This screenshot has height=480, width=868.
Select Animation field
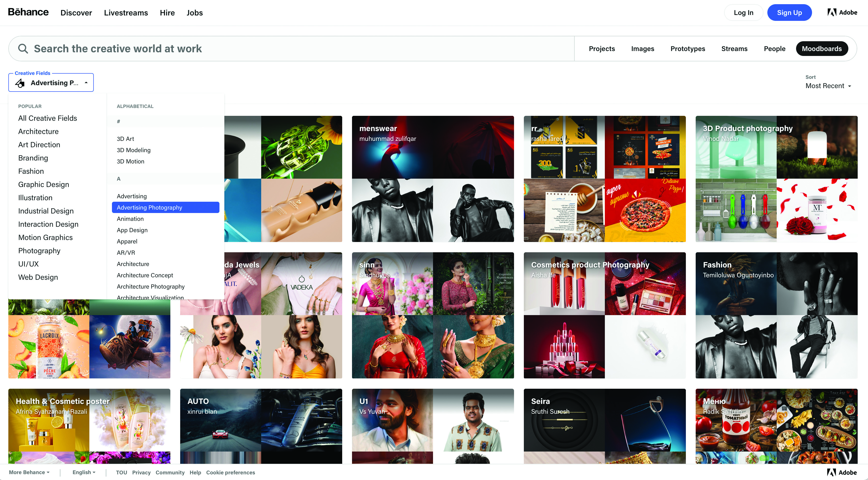[x=130, y=219]
